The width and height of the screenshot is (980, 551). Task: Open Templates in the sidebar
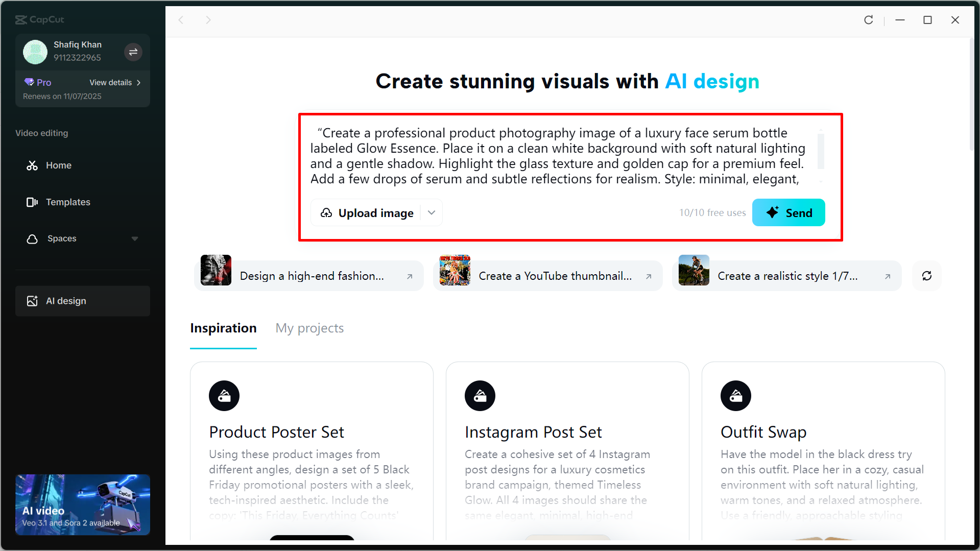(x=83, y=202)
